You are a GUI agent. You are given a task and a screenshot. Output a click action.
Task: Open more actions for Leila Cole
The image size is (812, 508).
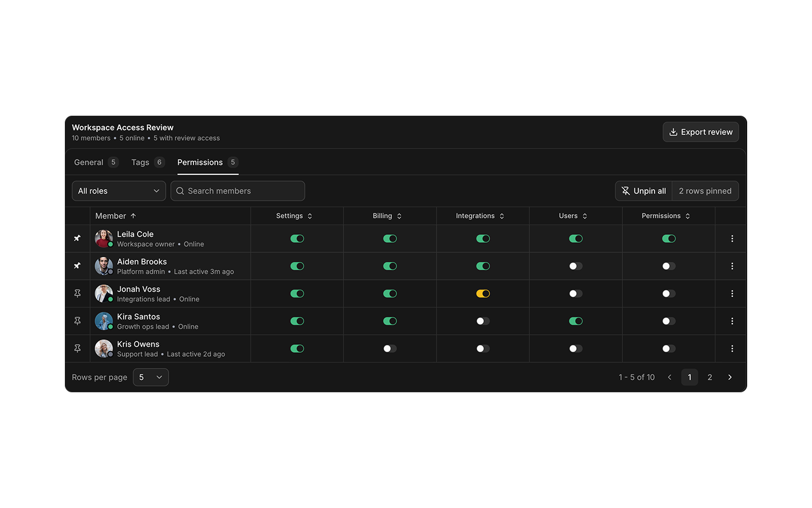tap(732, 239)
